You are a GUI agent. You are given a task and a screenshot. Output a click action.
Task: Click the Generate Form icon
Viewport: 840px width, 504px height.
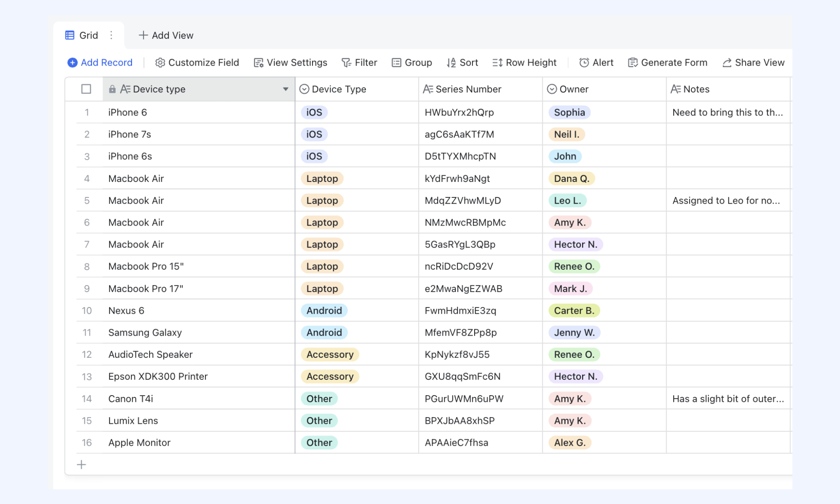pos(633,63)
